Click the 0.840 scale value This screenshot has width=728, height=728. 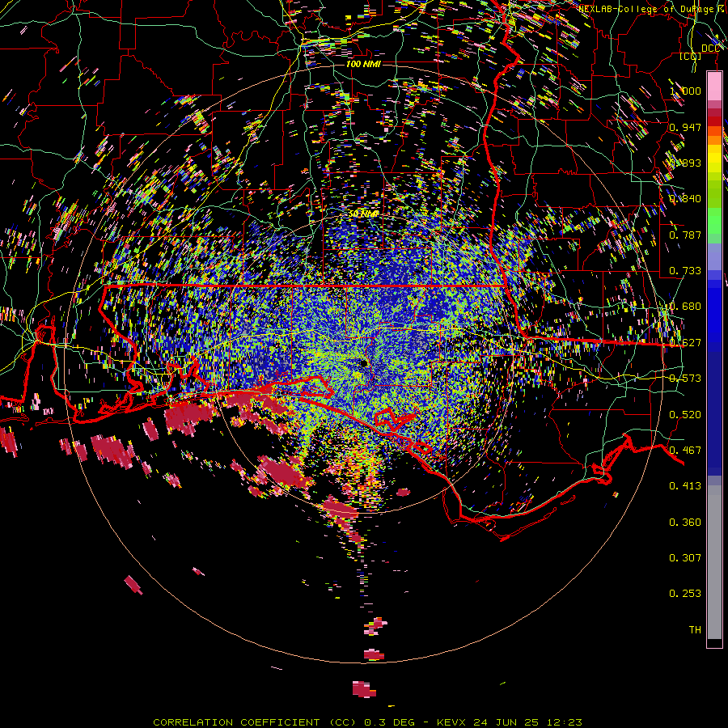(685, 198)
